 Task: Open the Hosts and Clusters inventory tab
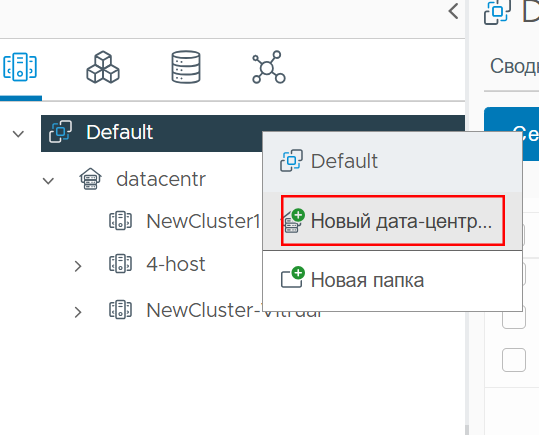click(20, 67)
